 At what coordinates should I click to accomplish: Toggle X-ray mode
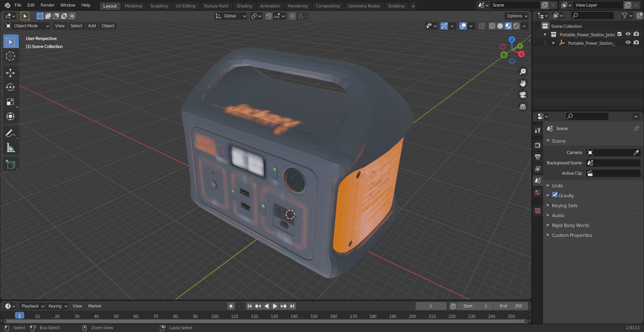point(481,26)
